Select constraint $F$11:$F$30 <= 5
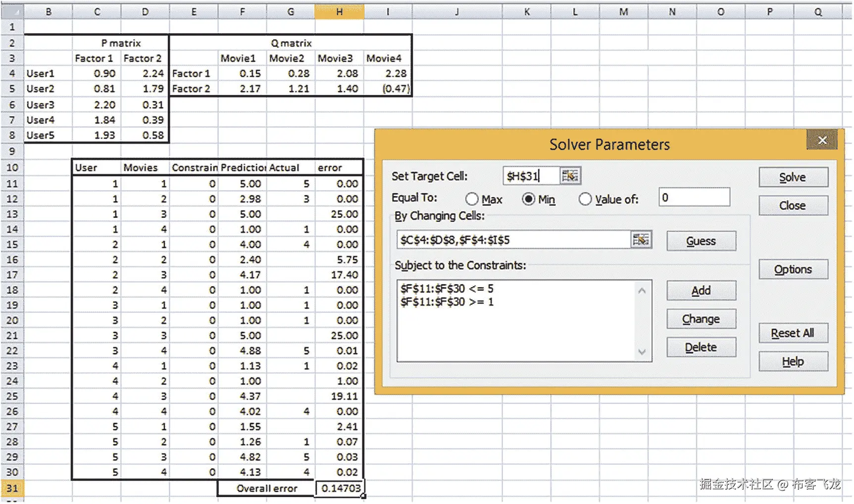Viewport: 854px width, 504px height. coord(447,289)
